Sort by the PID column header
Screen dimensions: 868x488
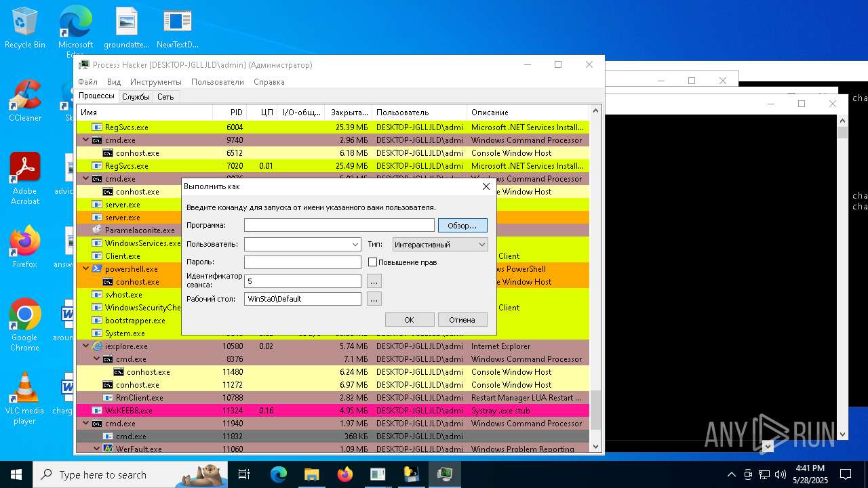pos(229,113)
